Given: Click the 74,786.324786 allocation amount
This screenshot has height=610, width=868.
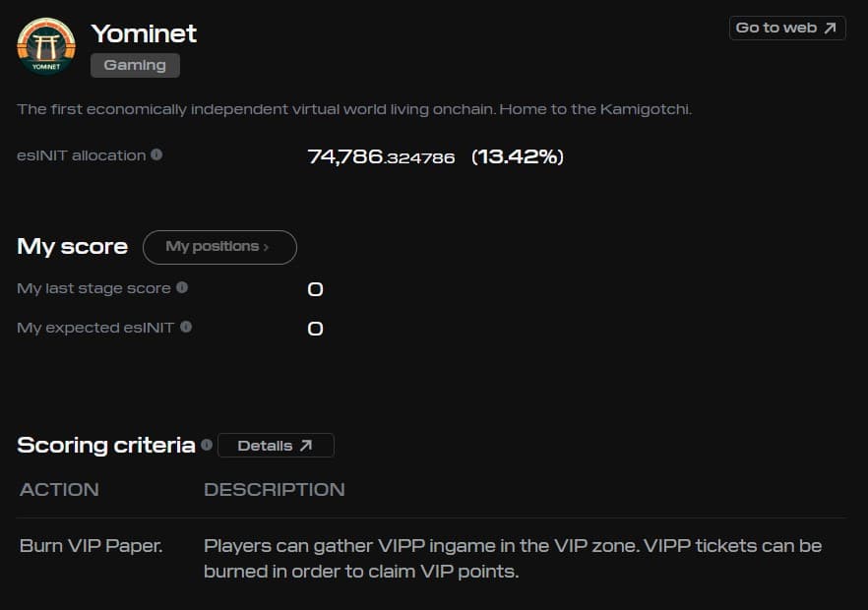Looking at the screenshot, I should (x=381, y=156).
